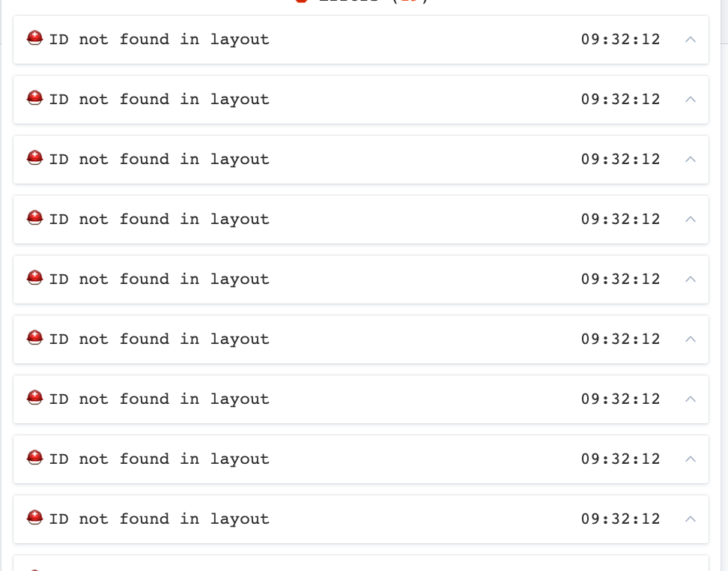Click the error icon on the sixth entry
Screen dimensions: 728x571
34,339
